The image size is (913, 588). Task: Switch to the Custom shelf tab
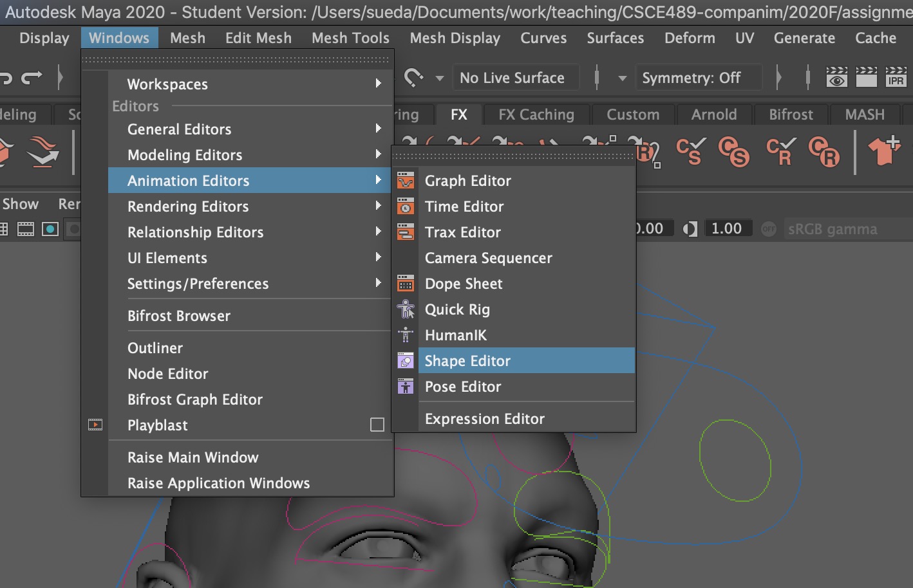pyautogui.click(x=633, y=115)
